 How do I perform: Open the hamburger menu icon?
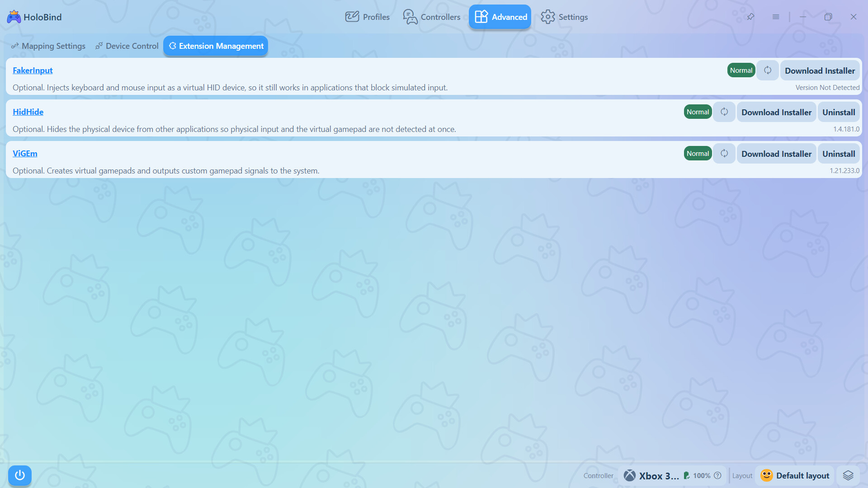coord(776,17)
